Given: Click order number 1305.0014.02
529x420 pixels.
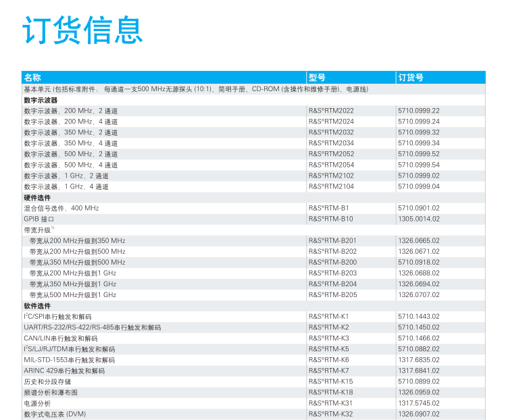Looking at the screenshot, I should (x=419, y=219).
